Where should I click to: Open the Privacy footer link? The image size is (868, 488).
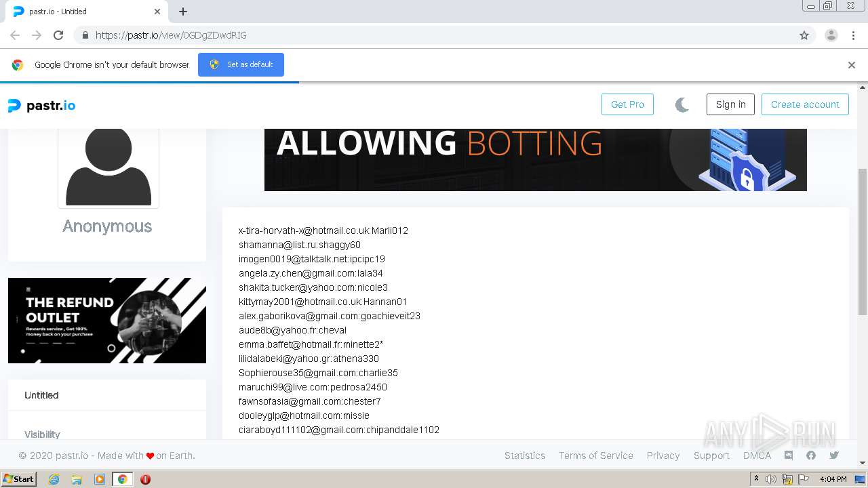pyautogui.click(x=663, y=455)
